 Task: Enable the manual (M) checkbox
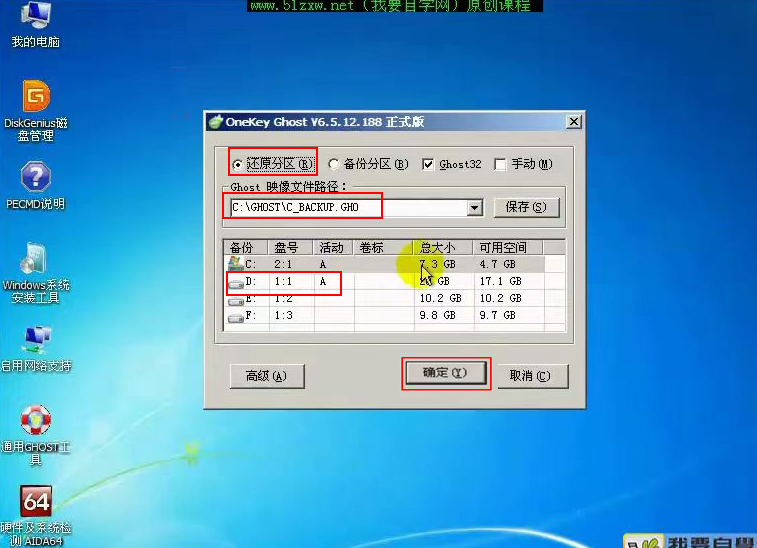pos(501,165)
